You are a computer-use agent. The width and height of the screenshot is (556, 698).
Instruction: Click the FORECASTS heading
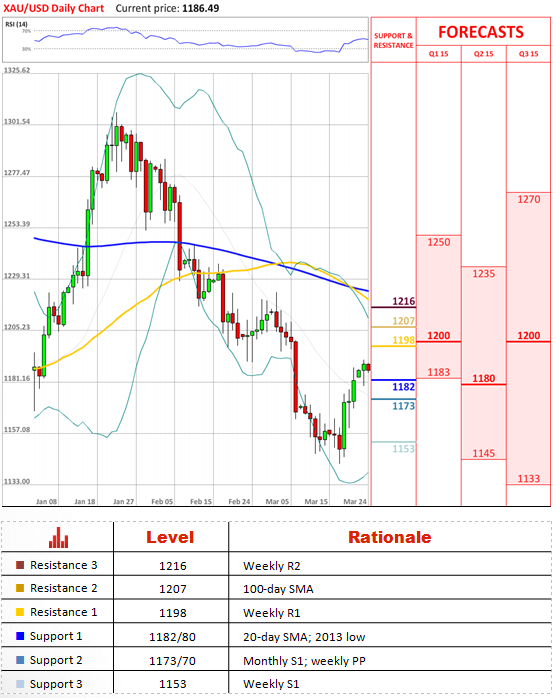(481, 32)
